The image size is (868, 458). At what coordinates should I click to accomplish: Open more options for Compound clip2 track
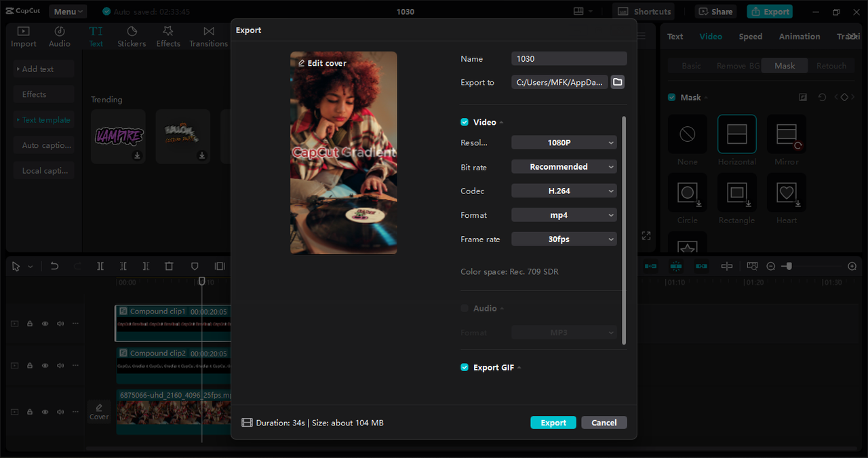75,366
